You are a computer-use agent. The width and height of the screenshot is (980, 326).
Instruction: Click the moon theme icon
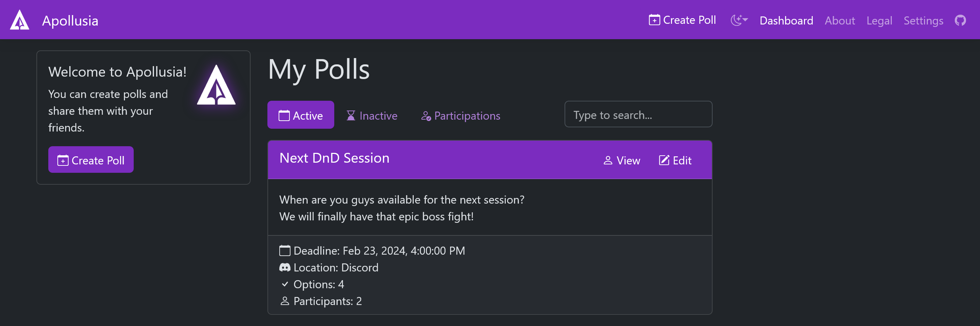point(736,20)
